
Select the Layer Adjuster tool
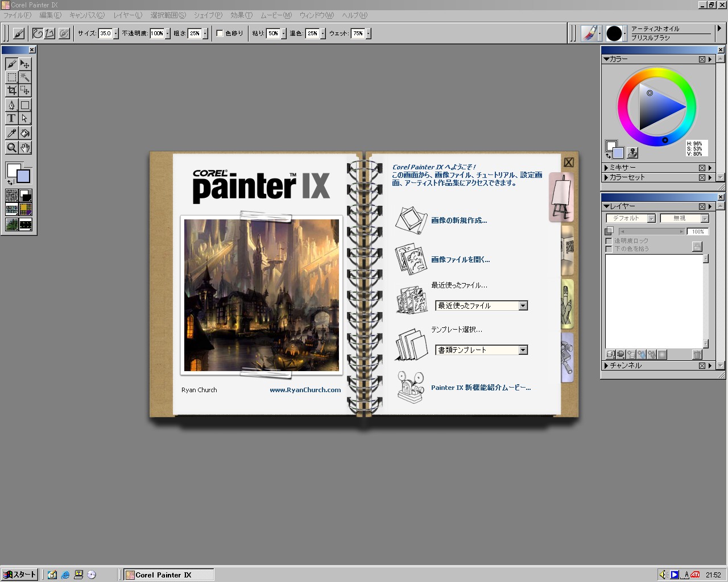[25, 64]
